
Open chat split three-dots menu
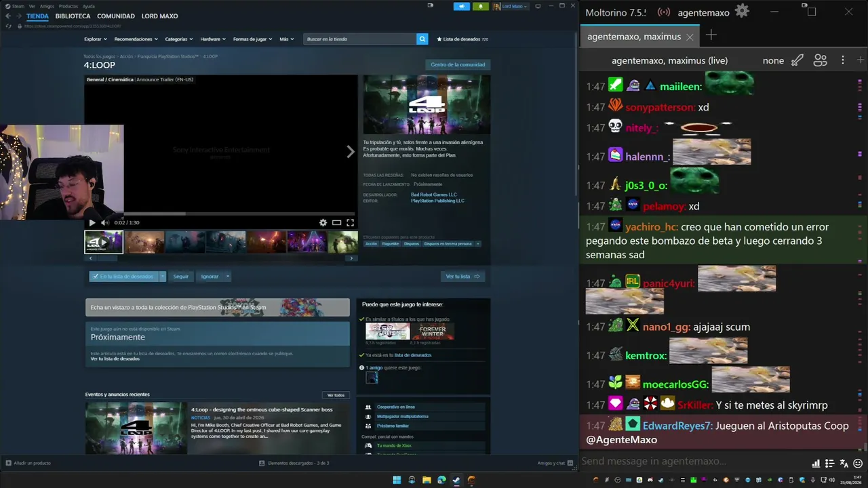click(843, 60)
